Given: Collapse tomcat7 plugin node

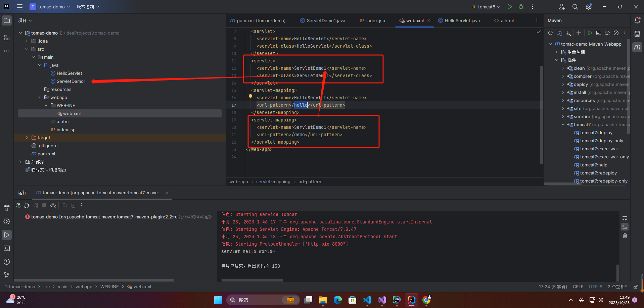Looking at the screenshot, I should pos(563,124).
